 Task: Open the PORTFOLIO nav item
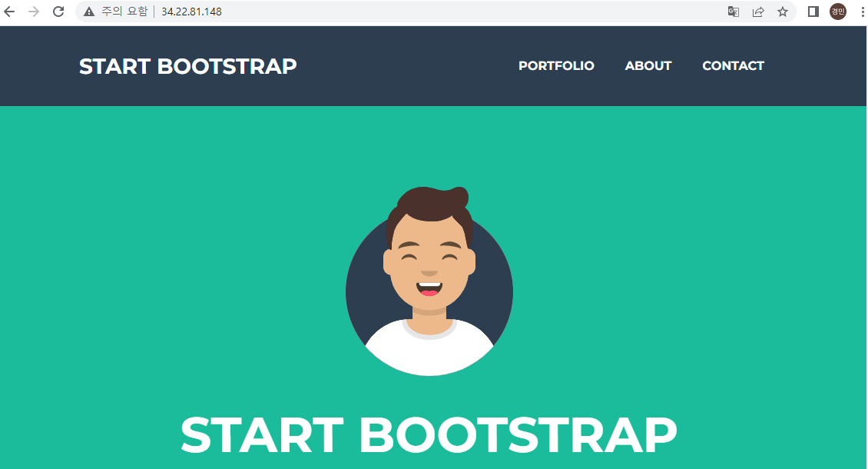click(556, 66)
